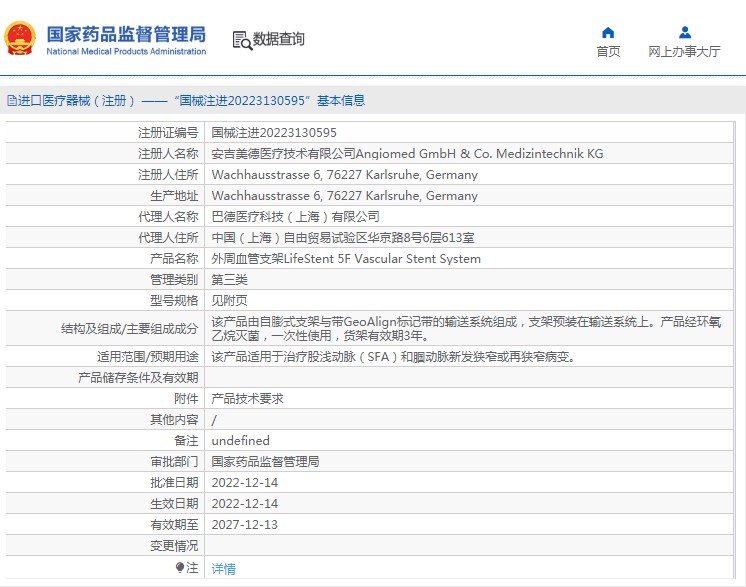
Task: Click product name LifeStent 5F Vascular Stent System
Action: [x=346, y=258]
